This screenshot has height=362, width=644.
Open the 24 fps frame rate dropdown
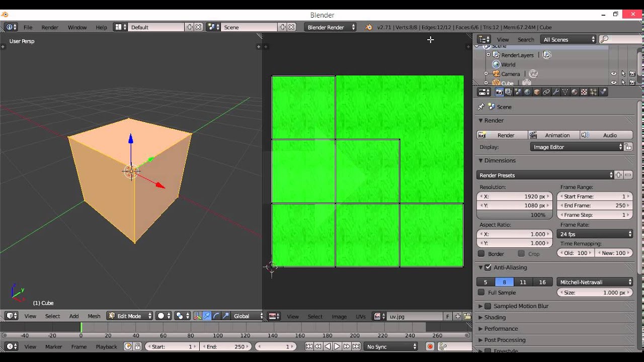pos(595,234)
